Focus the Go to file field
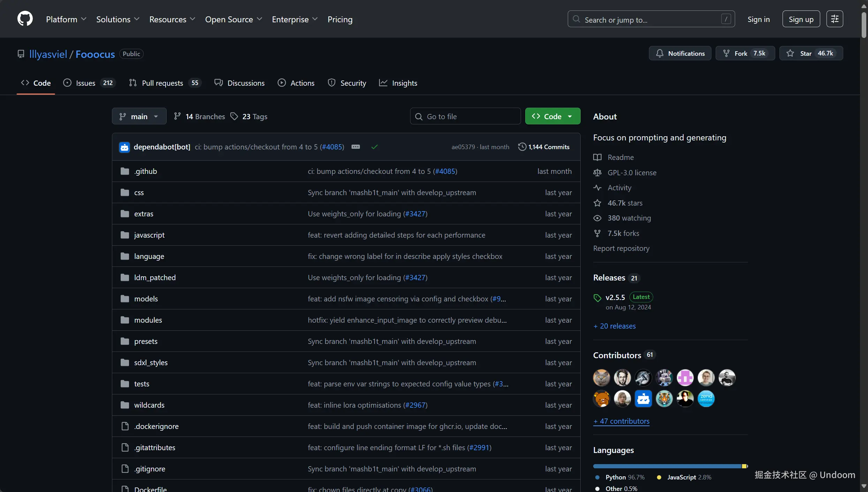This screenshot has height=492, width=868. [x=465, y=116]
